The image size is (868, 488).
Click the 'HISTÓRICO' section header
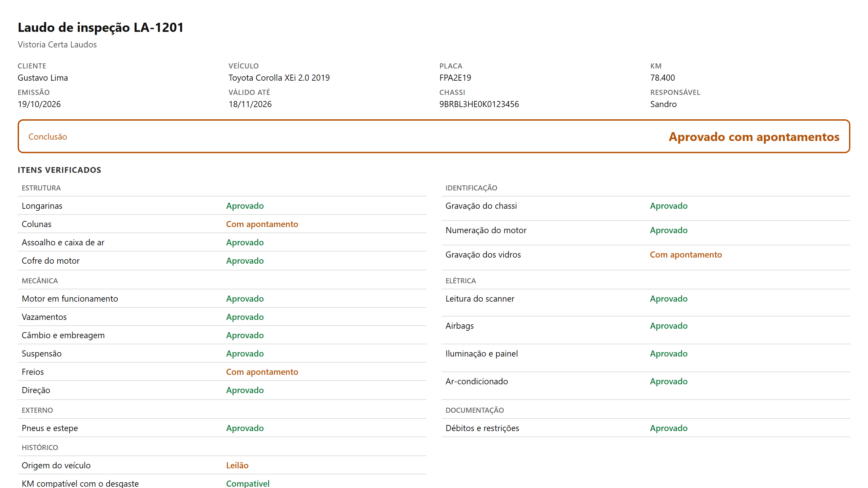click(40, 447)
